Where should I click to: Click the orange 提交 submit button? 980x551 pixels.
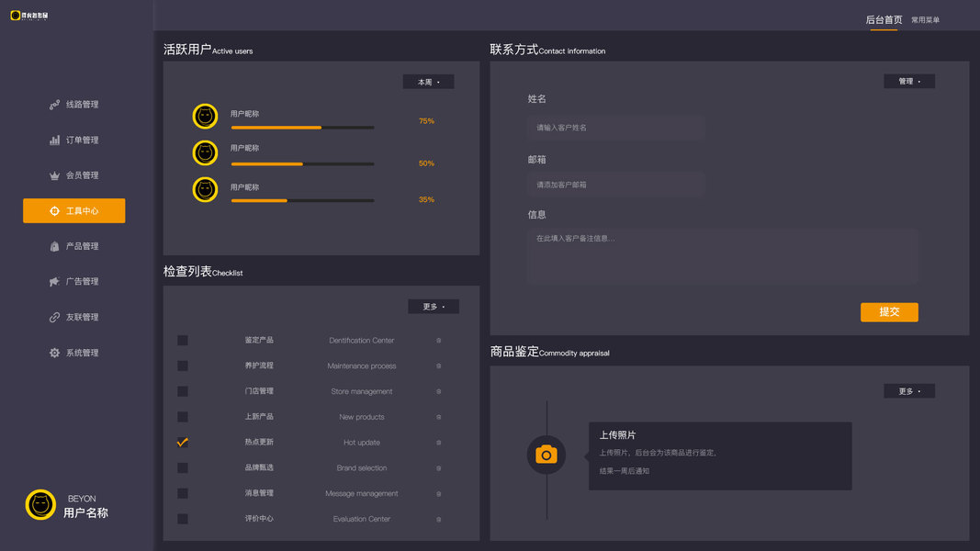click(889, 311)
